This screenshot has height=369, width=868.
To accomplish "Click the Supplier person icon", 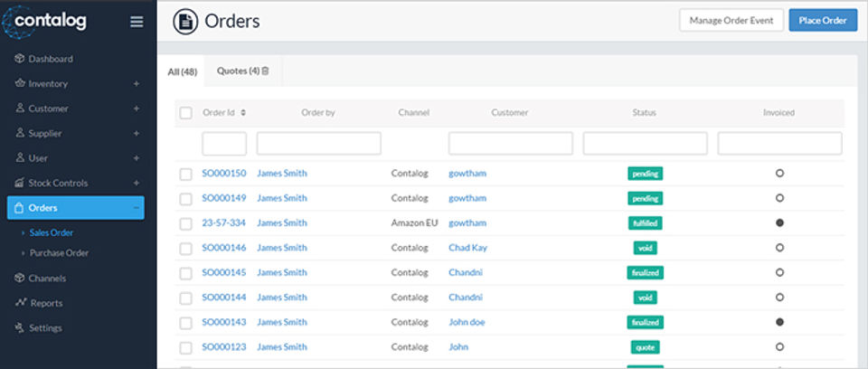I will point(20,133).
